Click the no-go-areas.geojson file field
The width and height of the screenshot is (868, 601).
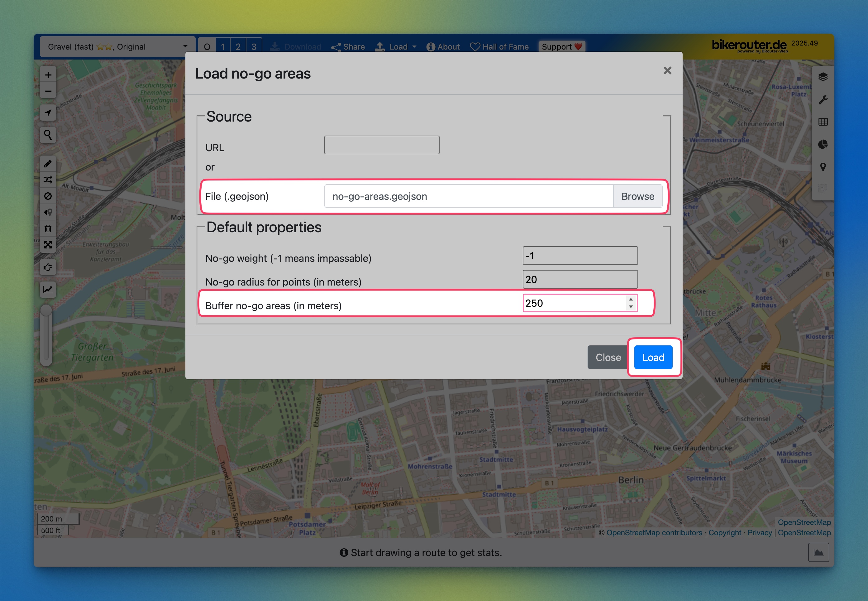pos(469,196)
